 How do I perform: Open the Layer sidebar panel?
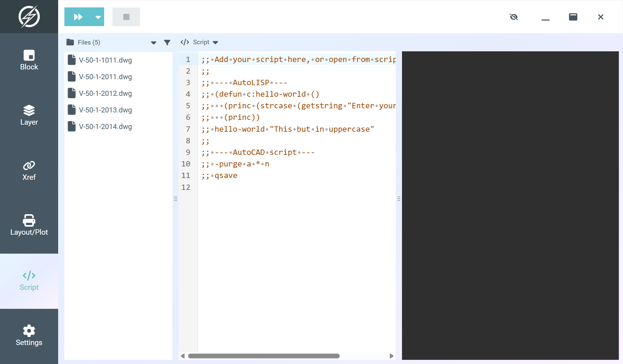(x=29, y=115)
